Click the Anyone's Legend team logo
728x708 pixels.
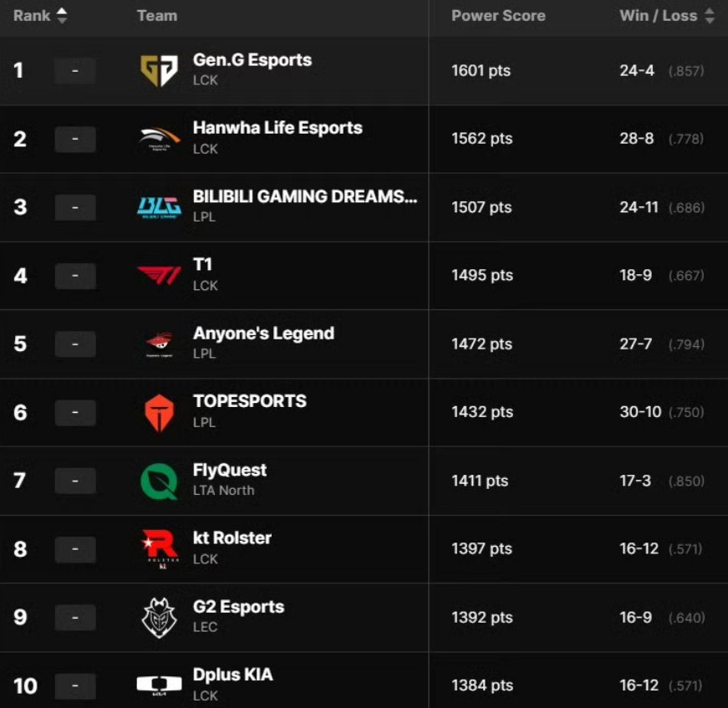159,344
